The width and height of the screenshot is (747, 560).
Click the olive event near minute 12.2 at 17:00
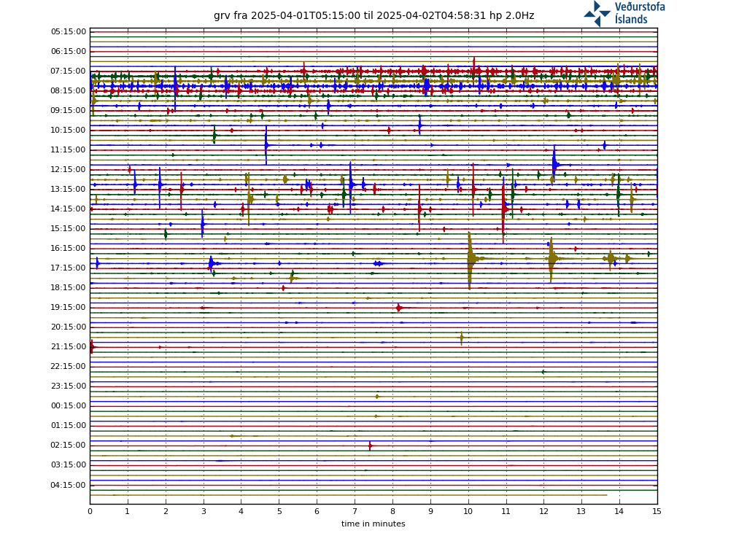click(x=551, y=259)
